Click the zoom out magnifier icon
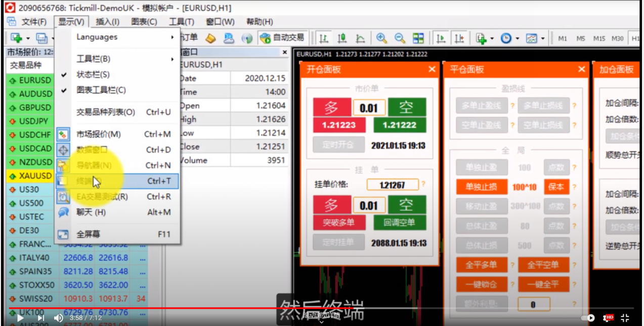This screenshot has width=644, height=326. 400,38
